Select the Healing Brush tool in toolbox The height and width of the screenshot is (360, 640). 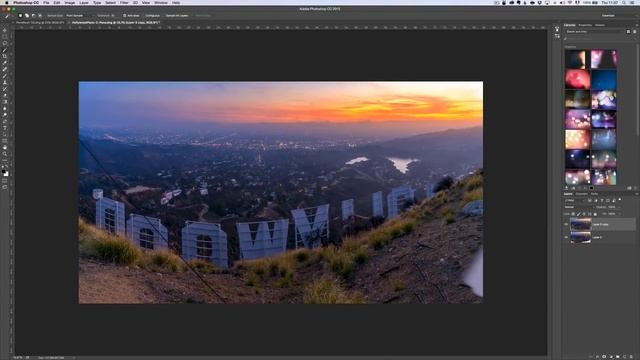(x=5, y=69)
